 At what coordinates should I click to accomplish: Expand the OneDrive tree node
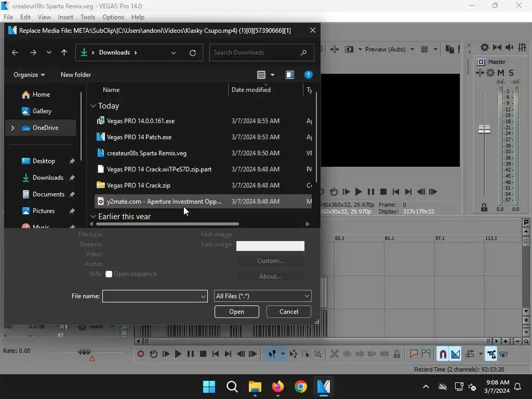coord(13,128)
